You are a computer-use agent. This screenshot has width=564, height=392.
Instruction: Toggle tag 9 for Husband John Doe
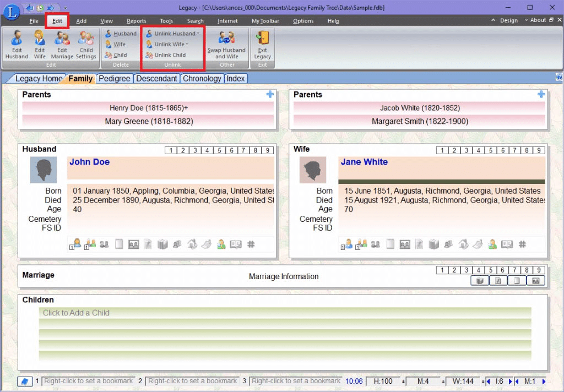[x=268, y=150]
